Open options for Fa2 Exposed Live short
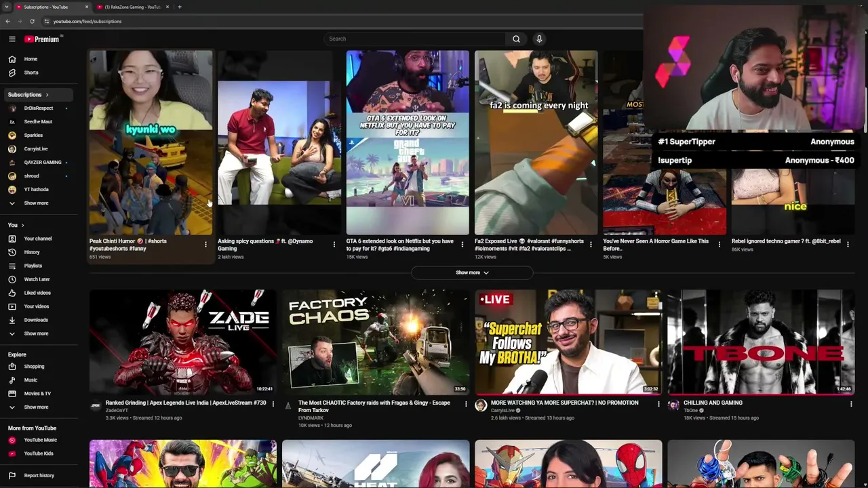This screenshot has height=488, width=868. [591, 244]
